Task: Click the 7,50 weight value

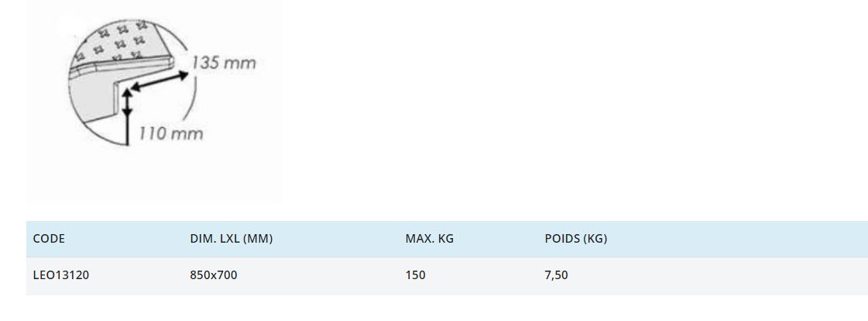Action: (x=556, y=274)
